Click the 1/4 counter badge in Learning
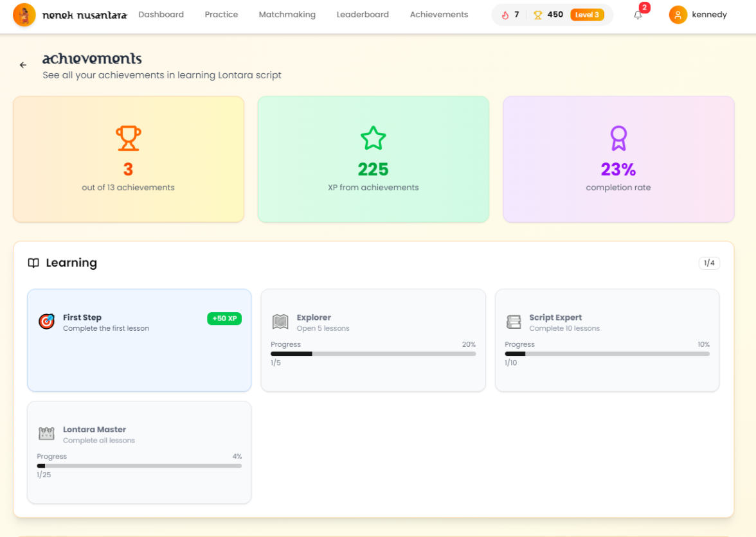Screen dimensions: 756x537 [x=709, y=263]
